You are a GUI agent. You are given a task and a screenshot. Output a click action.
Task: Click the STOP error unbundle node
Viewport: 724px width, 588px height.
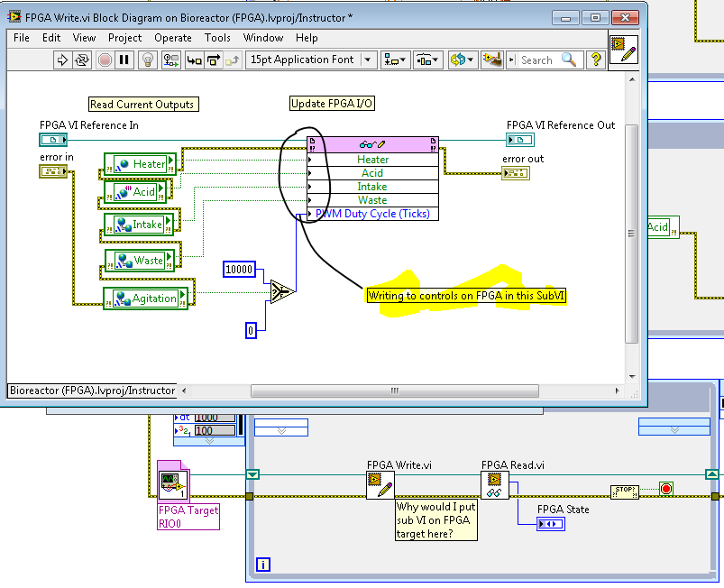click(x=625, y=492)
